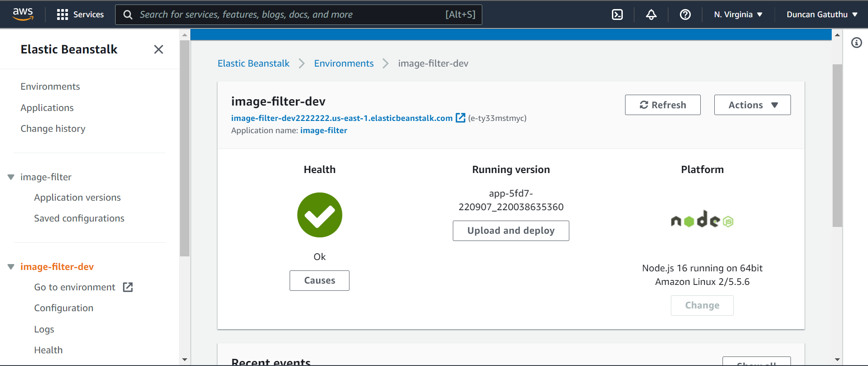The width and height of the screenshot is (868, 366).
Task: Click Go to environment link
Action: (75, 287)
